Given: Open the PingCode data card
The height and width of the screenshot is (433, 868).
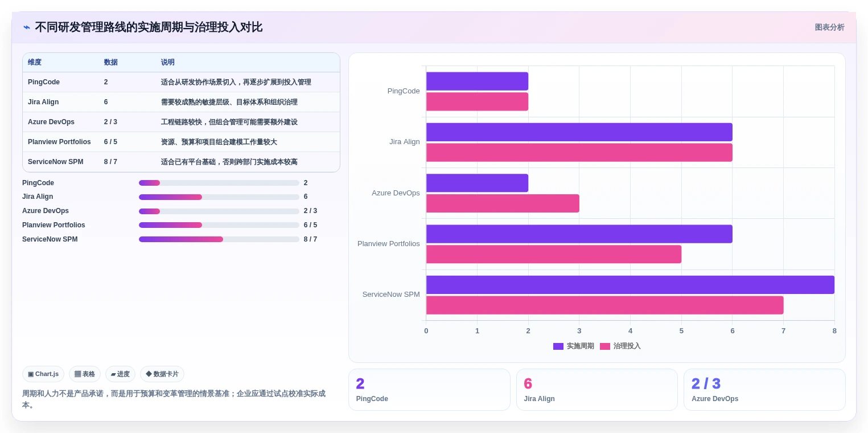Looking at the screenshot, I should pos(429,390).
